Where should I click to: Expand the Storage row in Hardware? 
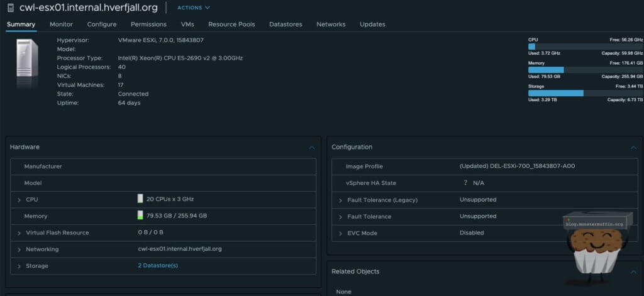point(19,266)
